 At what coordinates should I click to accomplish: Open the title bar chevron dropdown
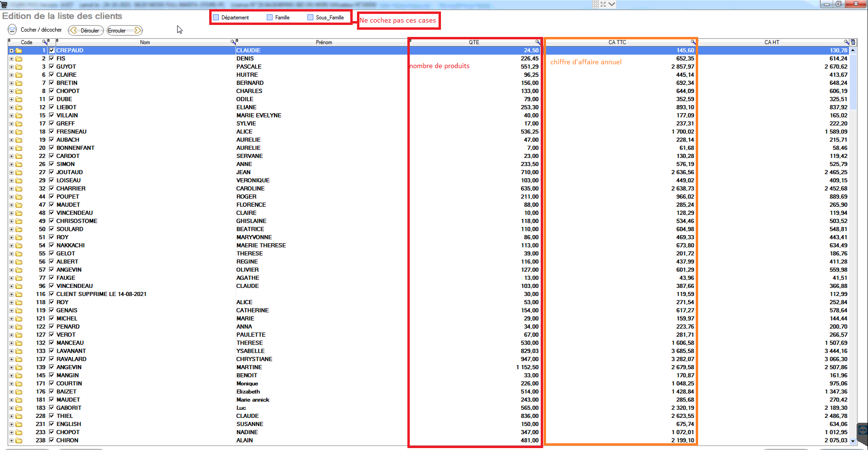coord(612,4)
